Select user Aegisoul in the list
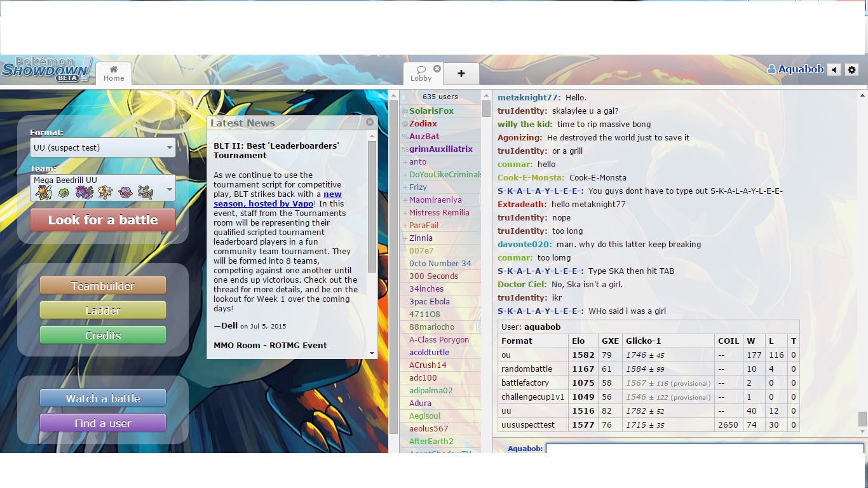The width and height of the screenshot is (868, 488). pos(424,416)
